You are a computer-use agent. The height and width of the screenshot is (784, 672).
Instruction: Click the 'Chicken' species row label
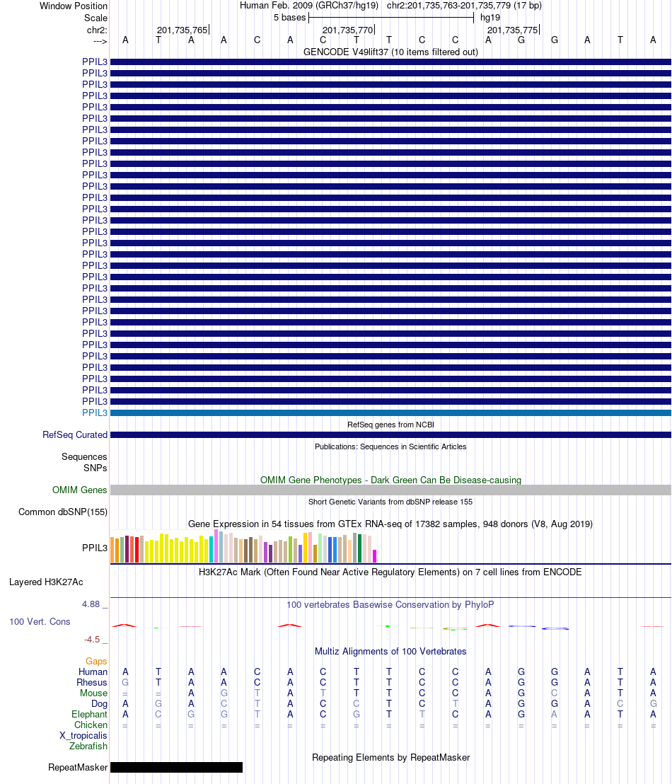[91, 725]
